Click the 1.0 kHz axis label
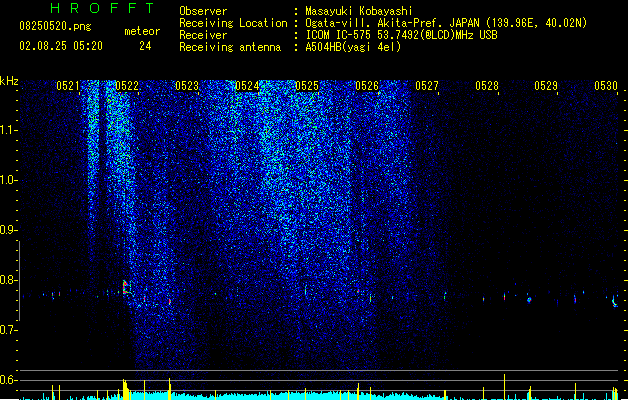The height and width of the screenshot is (400, 629). (8, 180)
